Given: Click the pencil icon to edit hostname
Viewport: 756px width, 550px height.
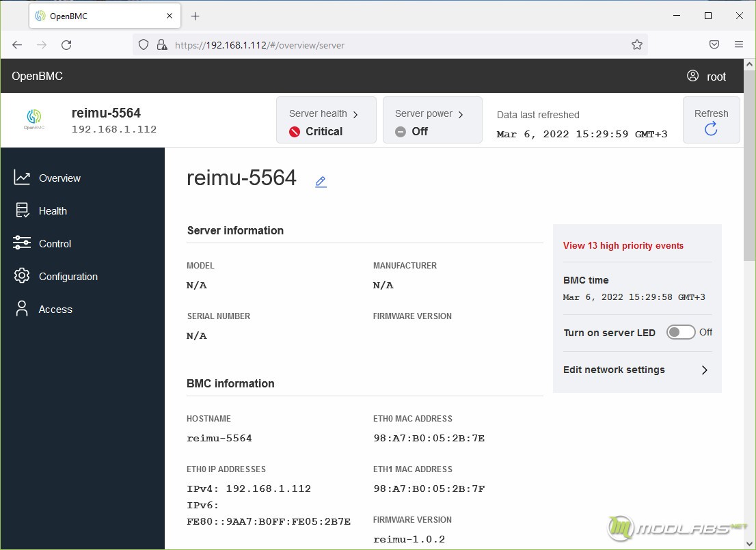Looking at the screenshot, I should [321, 182].
